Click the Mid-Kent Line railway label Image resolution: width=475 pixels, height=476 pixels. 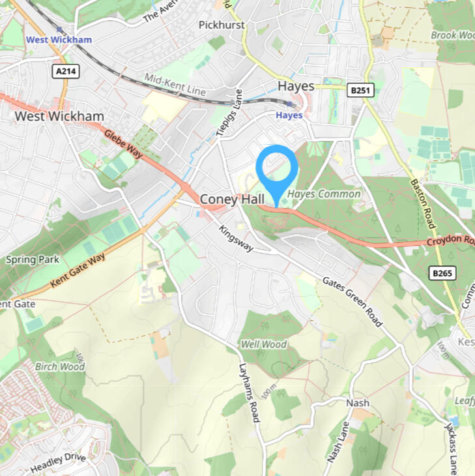pos(175,84)
